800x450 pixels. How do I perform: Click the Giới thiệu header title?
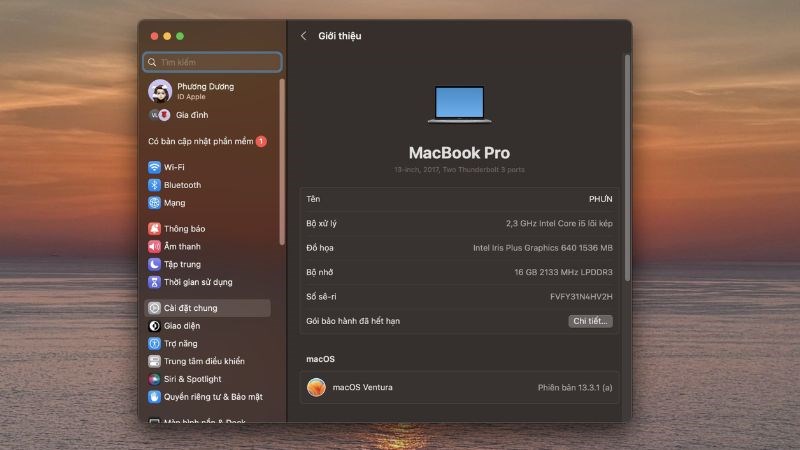pyautogui.click(x=340, y=36)
